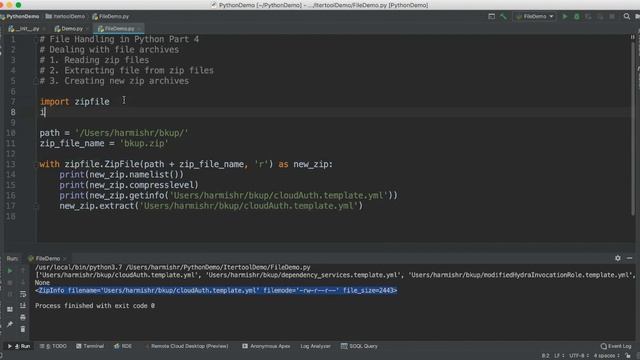Switch to the __init__.py editor tab
The image size is (640, 360).
[27, 29]
